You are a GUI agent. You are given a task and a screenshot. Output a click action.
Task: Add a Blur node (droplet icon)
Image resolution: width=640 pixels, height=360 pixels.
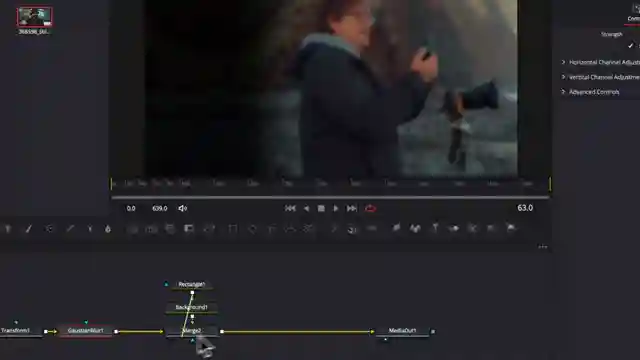108,229
